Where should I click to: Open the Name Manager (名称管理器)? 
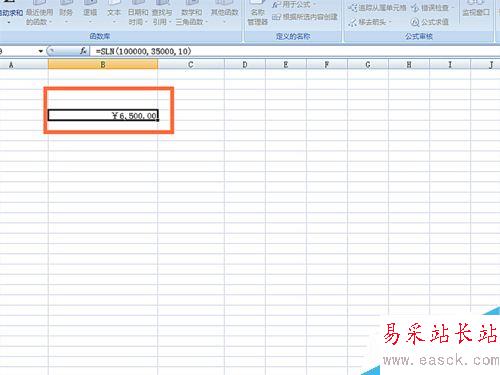258,14
